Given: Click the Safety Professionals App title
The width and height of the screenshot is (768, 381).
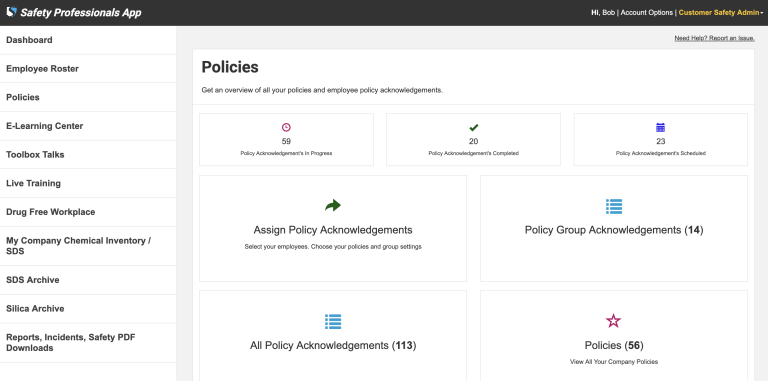Looking at the screenshot, I should [81, 13].
